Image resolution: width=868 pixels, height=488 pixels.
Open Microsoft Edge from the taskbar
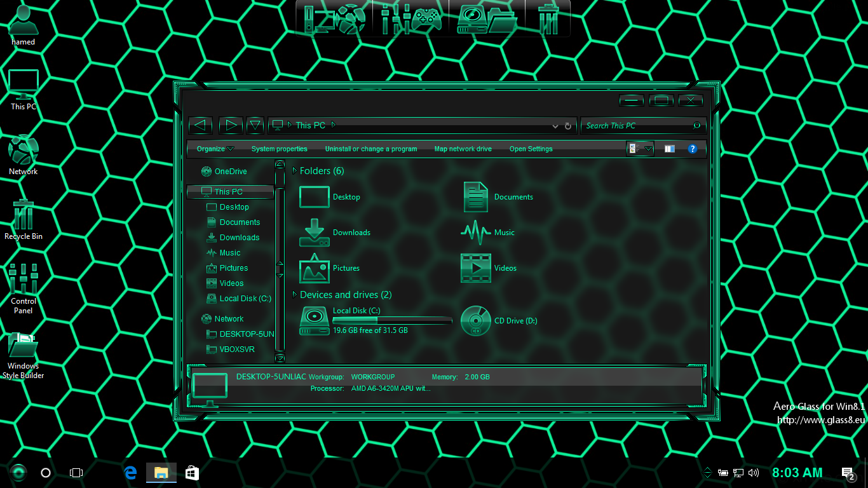131,473
